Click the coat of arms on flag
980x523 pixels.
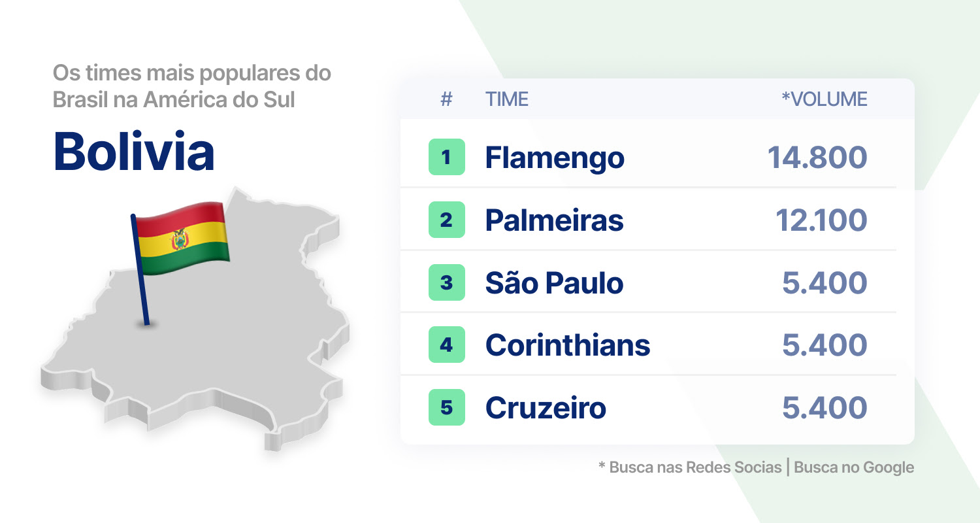click(179, 241)
